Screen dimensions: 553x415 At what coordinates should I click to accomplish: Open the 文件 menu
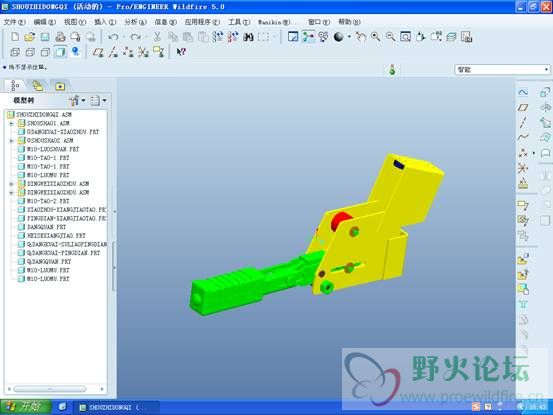14,22
